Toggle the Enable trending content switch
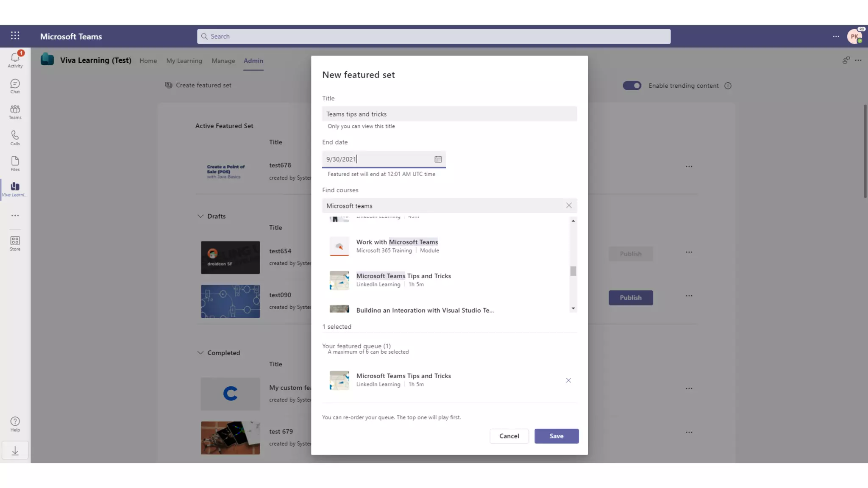Viewport: 868px width, 488px height. coord(632,86)
